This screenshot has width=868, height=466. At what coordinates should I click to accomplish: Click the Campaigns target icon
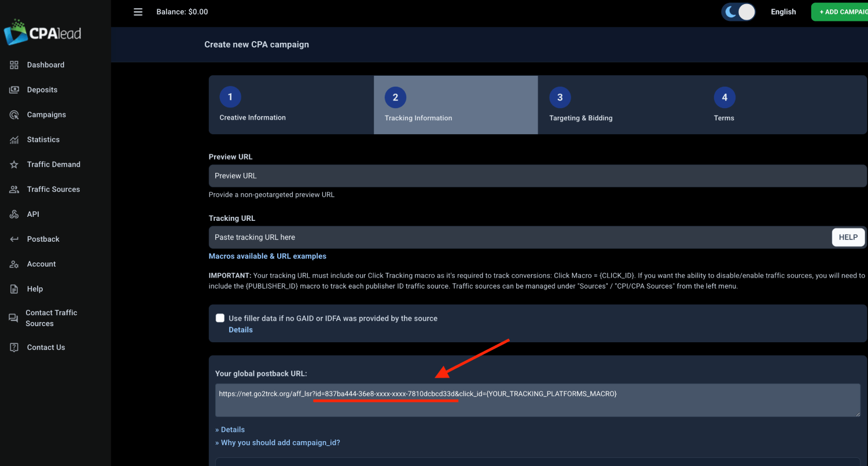click(x=14, y=114)
